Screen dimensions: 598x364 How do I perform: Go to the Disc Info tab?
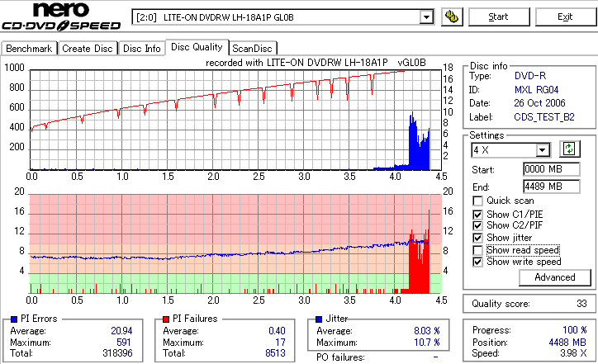(x=141, y=49)
